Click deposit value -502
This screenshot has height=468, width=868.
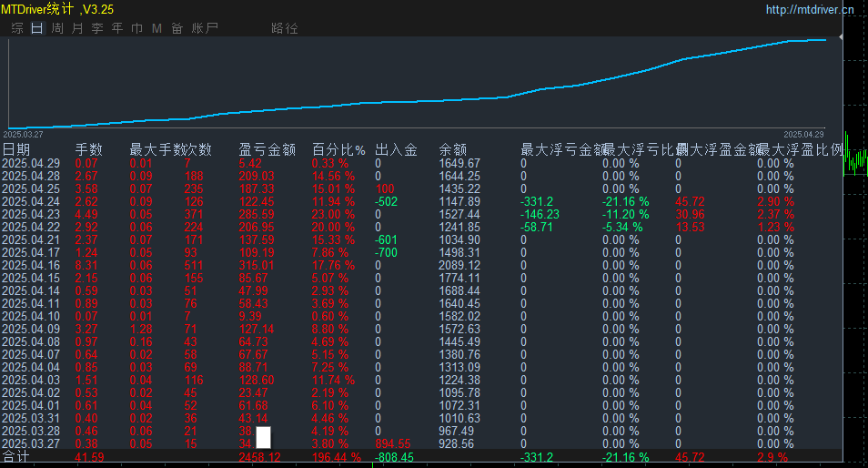click(x=387, y=201)
